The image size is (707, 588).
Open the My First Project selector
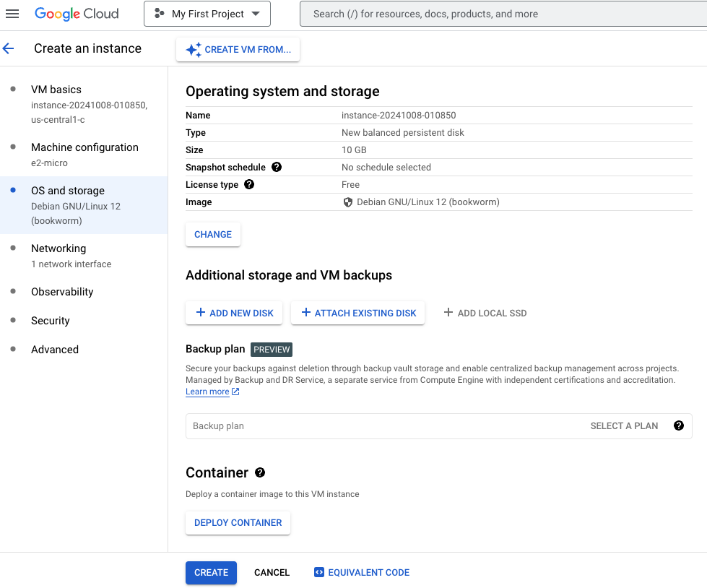pos(207,14)
